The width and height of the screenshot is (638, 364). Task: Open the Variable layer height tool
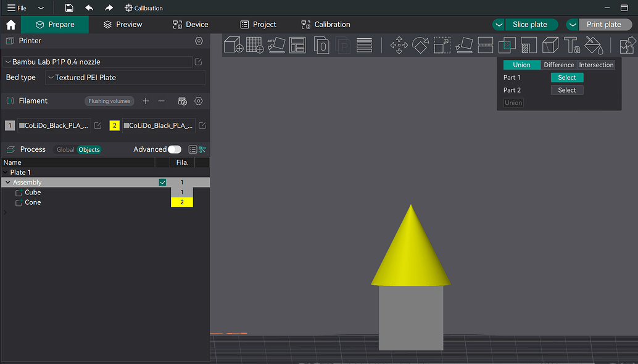(364, 45)
